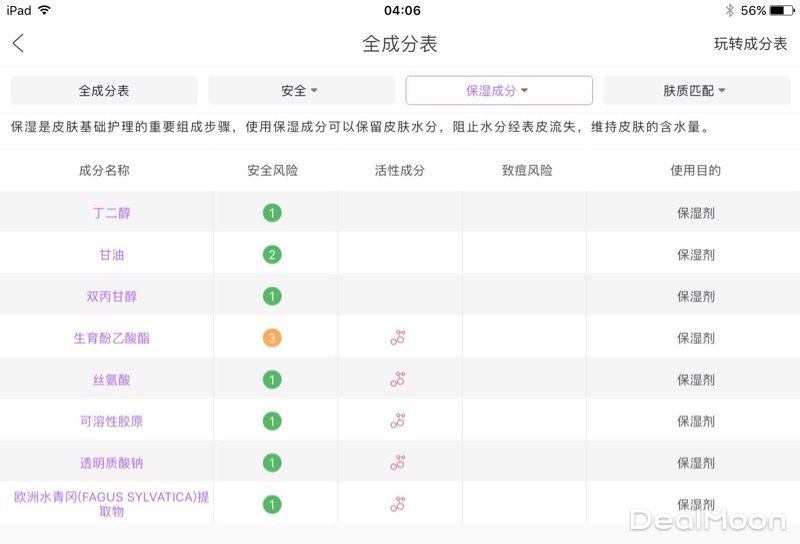This screenshot has width=800, height=544.
Task: Tap the 致痘风险 column header
Action: pyautogui.click(x=527, y=171)
